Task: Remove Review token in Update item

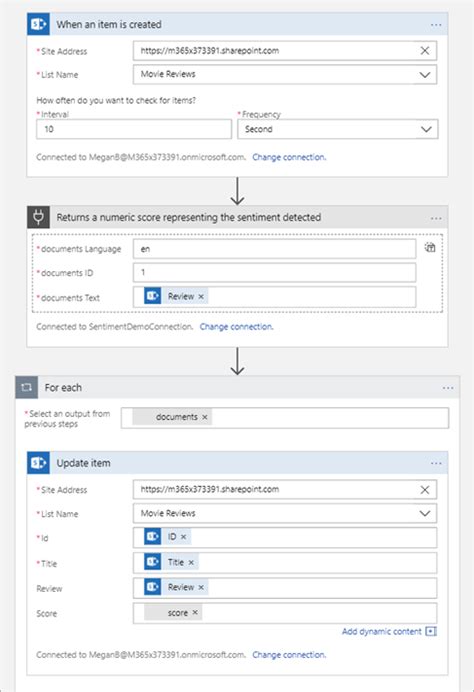Action: (201, 587)
